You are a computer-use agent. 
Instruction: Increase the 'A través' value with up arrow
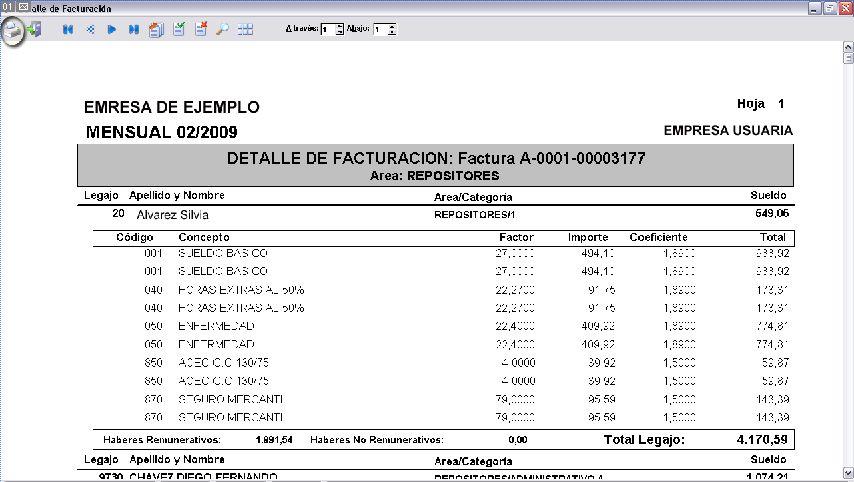point(339,27)
